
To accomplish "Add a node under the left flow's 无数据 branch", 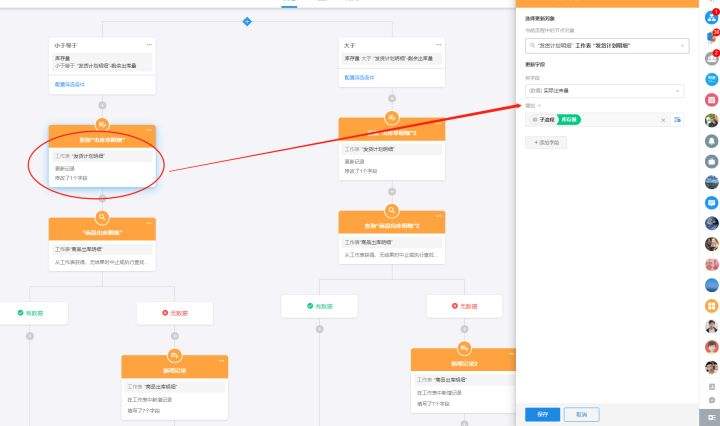I will (x=175, y=336).
